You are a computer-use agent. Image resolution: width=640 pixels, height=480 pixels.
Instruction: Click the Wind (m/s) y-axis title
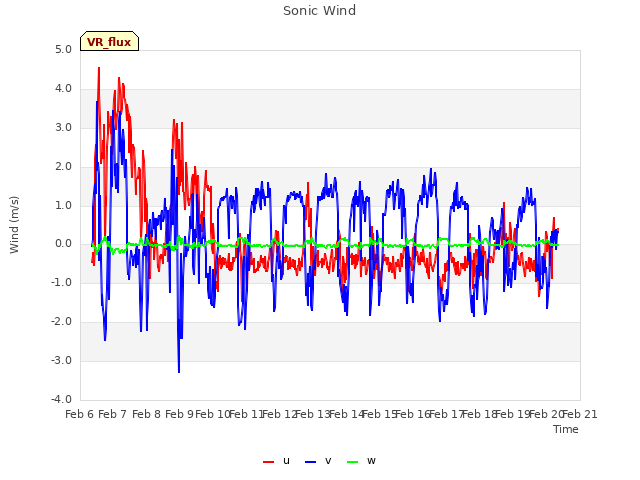click(x=14, y=225)
